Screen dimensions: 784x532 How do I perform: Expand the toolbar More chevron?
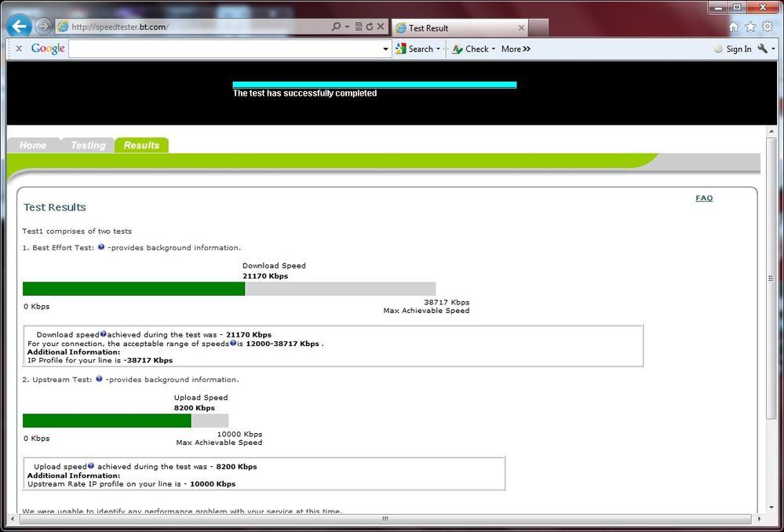(516, 49)
